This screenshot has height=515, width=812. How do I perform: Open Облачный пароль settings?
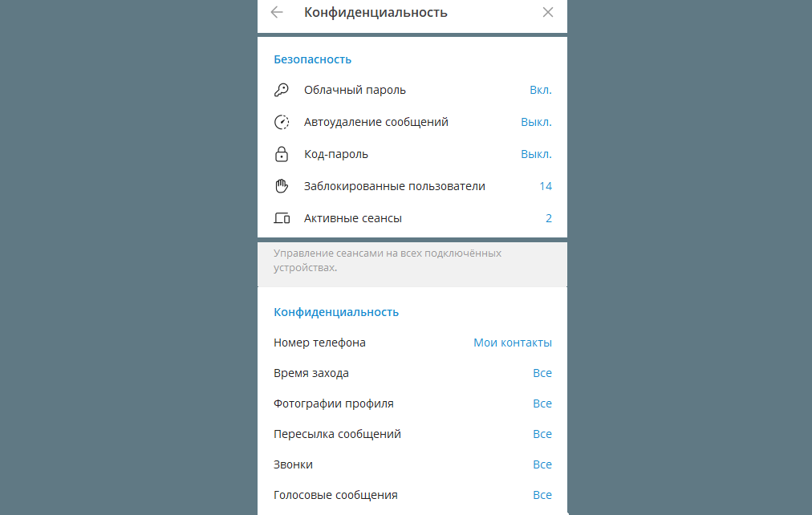coord(412,90)
